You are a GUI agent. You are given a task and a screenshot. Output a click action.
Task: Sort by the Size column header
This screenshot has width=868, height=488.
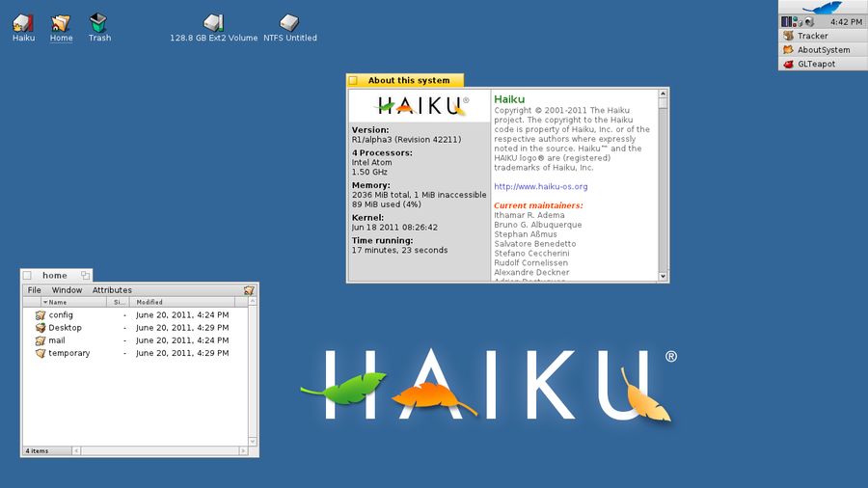coord(118,302)
